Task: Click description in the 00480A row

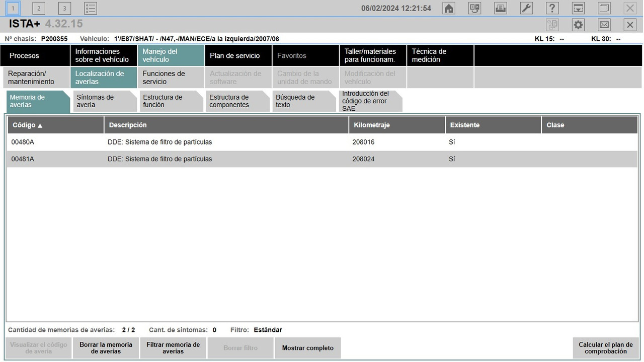Action: (160, 142)
